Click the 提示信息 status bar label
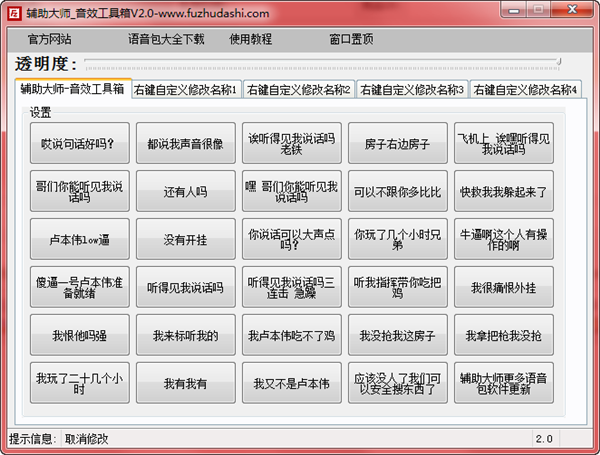This screenshot has height=455, width=600. 33,439
